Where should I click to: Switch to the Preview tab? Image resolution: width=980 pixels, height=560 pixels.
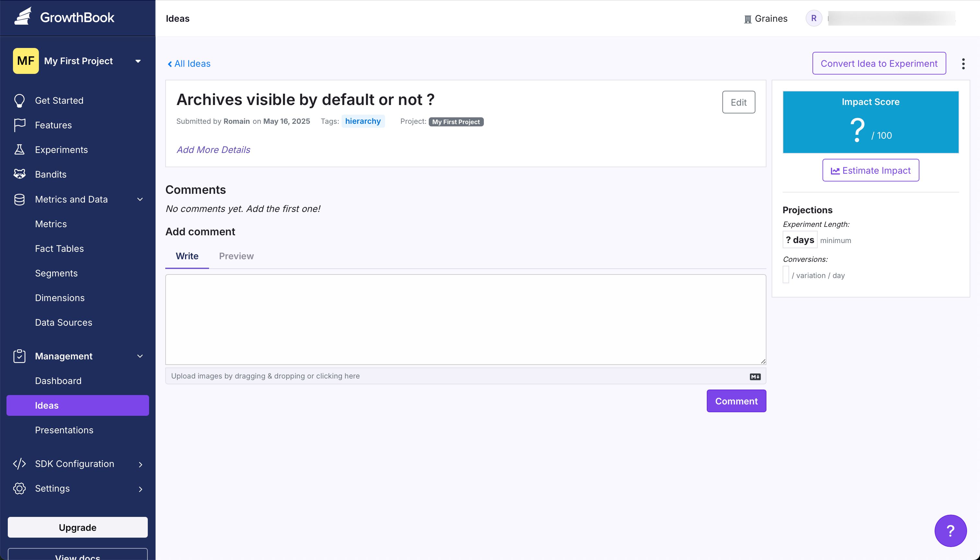click(236, 256)
